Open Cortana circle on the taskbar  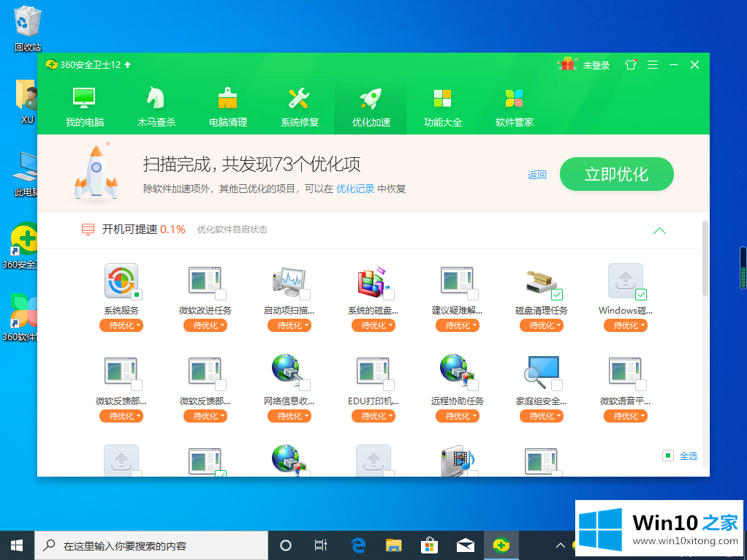point(285,545)
